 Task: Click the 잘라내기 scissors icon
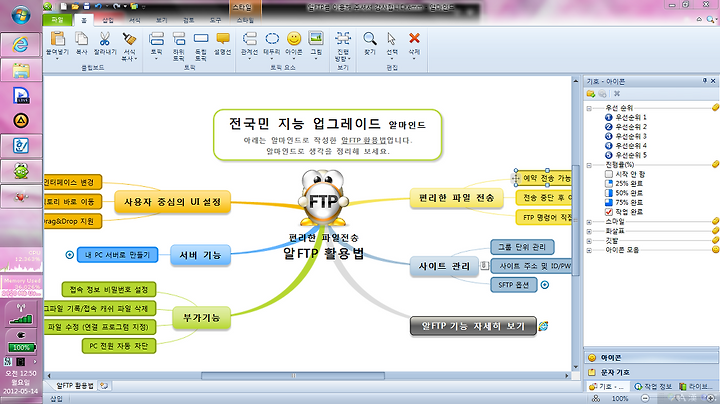[105, 39]
